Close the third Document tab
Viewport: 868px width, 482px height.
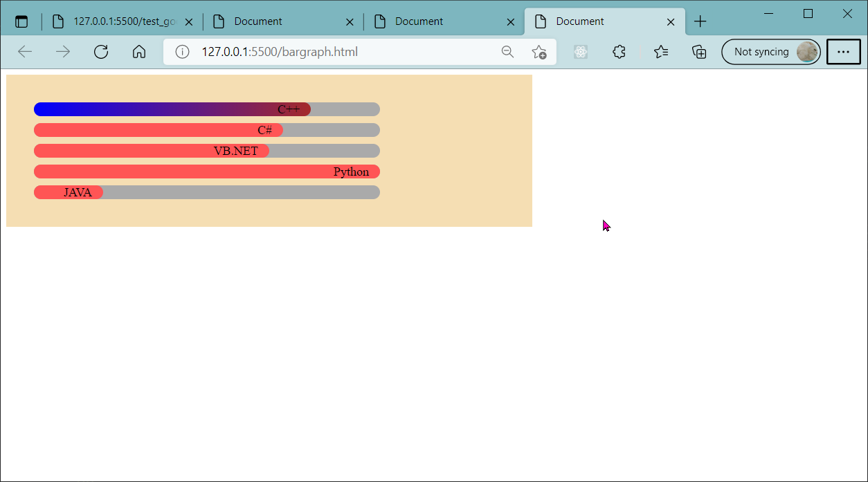511,21
